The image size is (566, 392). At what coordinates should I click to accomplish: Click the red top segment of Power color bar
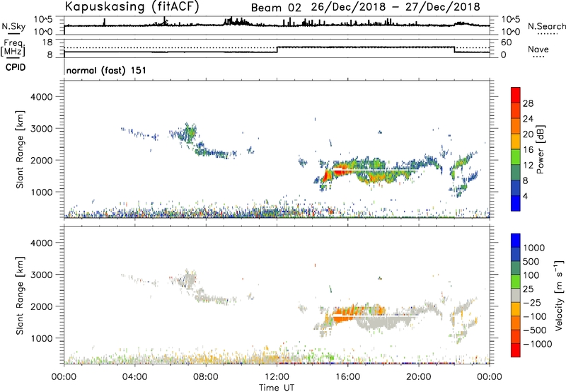[x=516, y=95]
